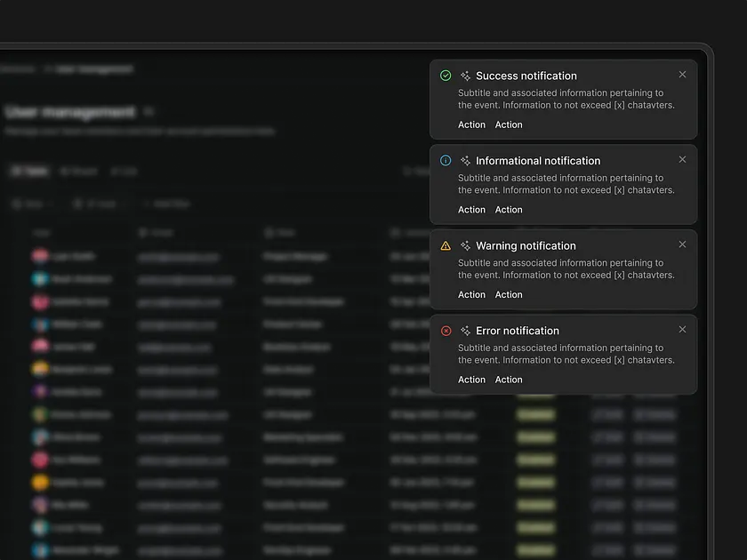Close the Informational notification

pos(682,160)
